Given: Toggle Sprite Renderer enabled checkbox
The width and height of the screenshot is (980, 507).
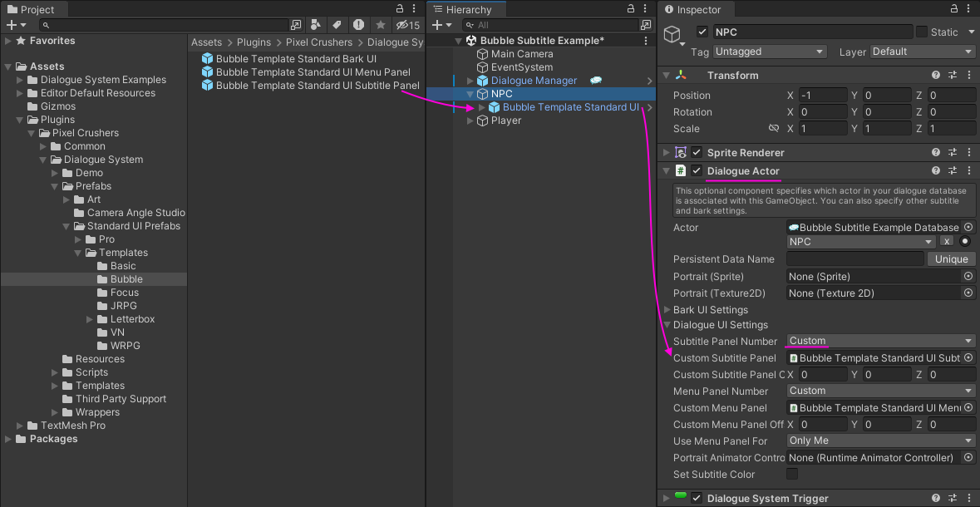Looking at the screenshot, I should tap(697, 153).
